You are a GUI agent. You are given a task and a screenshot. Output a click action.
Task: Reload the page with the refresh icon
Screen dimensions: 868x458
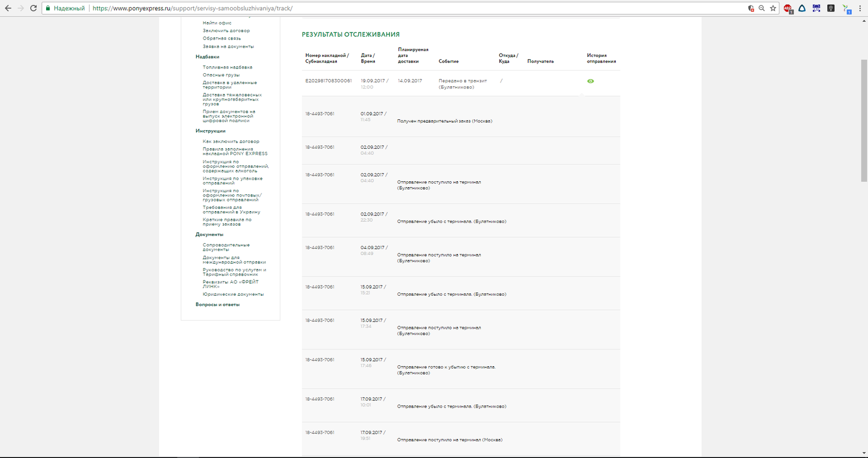pos(34,8)
